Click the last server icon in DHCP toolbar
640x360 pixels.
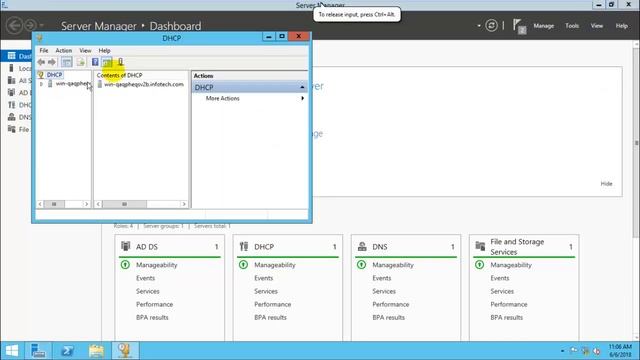(120, 62)
